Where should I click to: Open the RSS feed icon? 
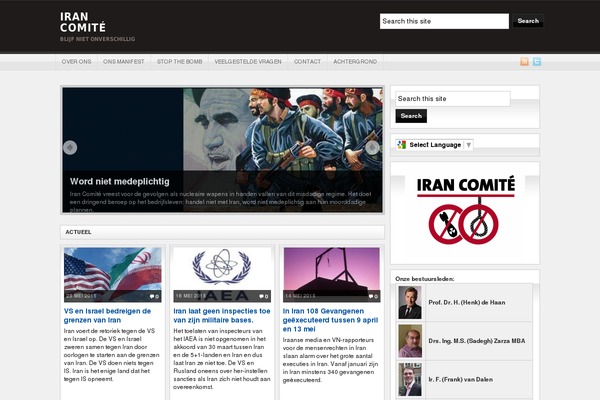524,61
